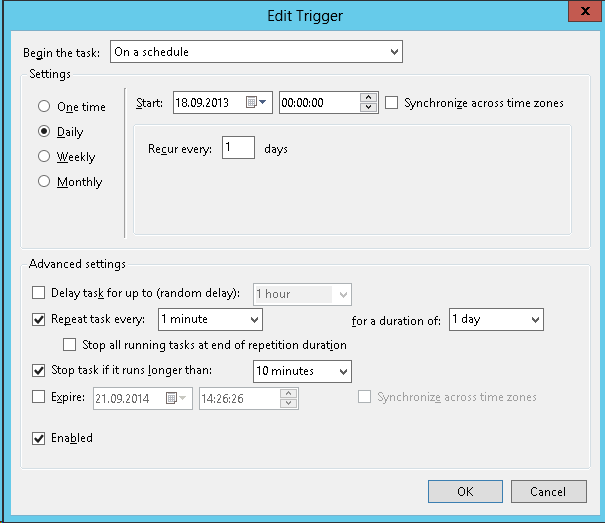The image size is (605, 523).
Task: Click the Recur every label
Action: [x=180, y=149]
